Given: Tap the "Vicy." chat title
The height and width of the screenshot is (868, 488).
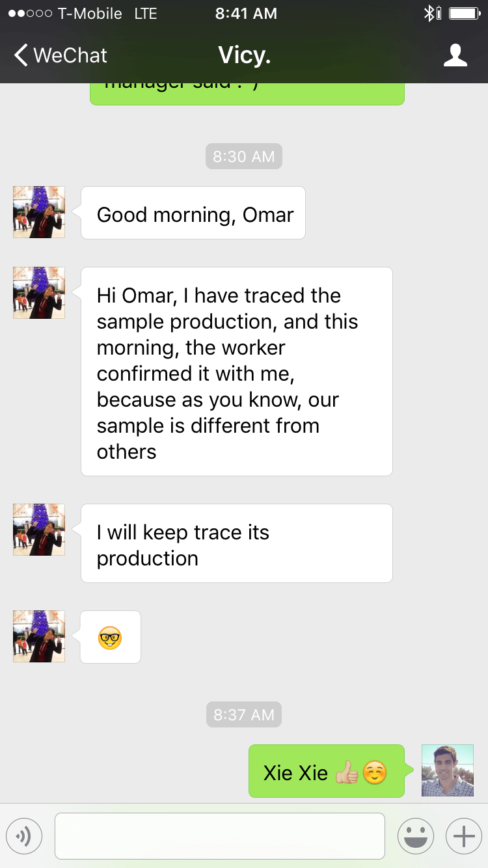Looking at the screenshot, I should coord(244,55).
